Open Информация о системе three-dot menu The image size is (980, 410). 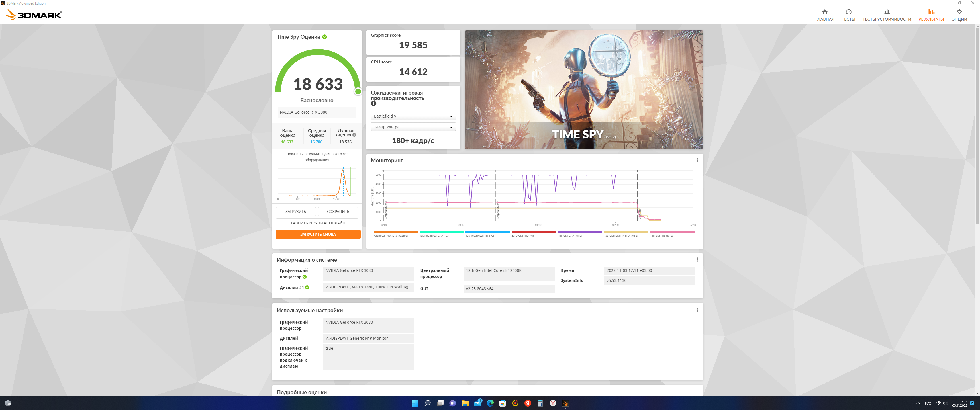(697, 259)
